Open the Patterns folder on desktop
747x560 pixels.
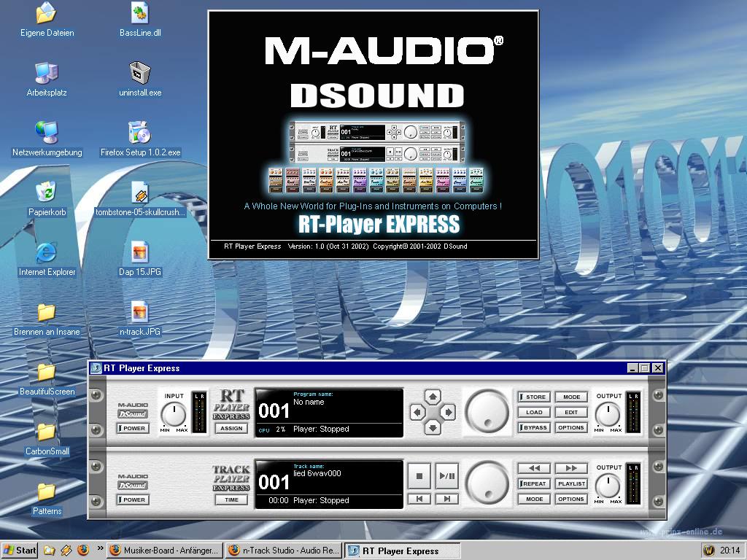pos(47,498)
